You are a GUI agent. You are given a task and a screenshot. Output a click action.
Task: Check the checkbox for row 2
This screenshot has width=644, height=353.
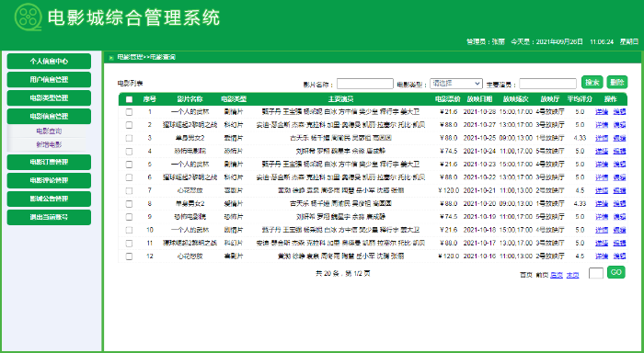[x=129, y=125]
